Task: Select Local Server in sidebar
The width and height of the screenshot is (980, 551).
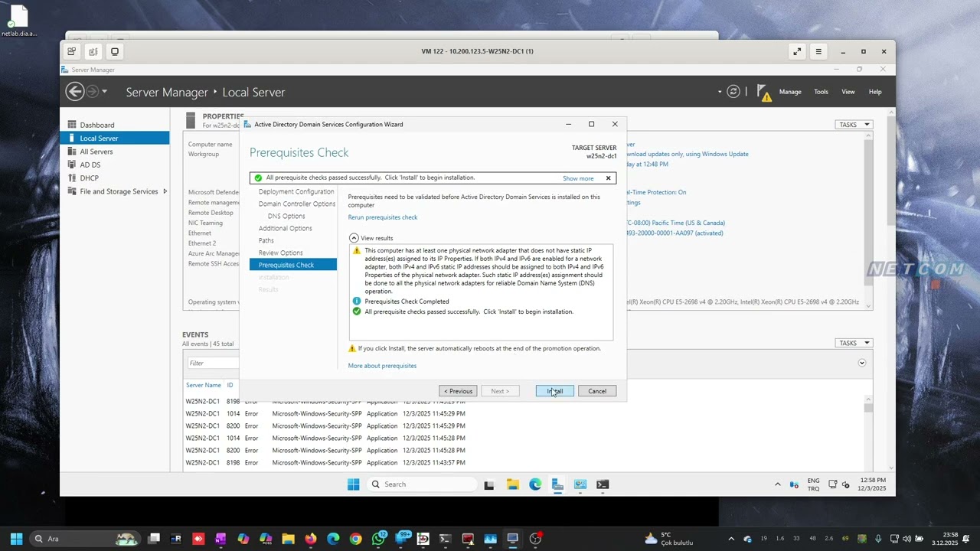Action: tap(115, 139)
